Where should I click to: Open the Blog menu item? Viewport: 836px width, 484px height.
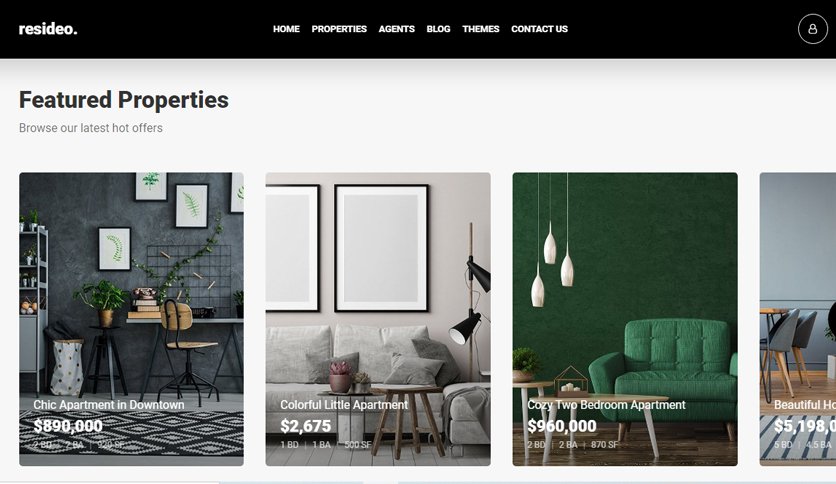click(438, 29)
